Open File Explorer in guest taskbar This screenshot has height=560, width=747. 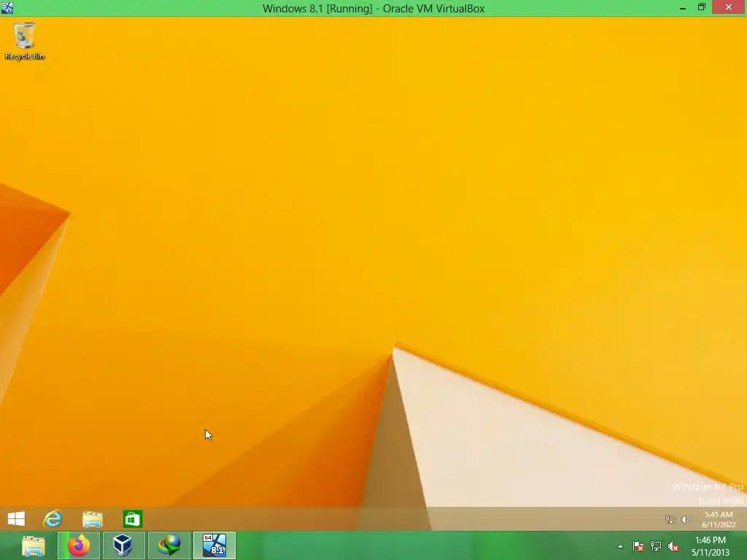[x=93, y=519]
